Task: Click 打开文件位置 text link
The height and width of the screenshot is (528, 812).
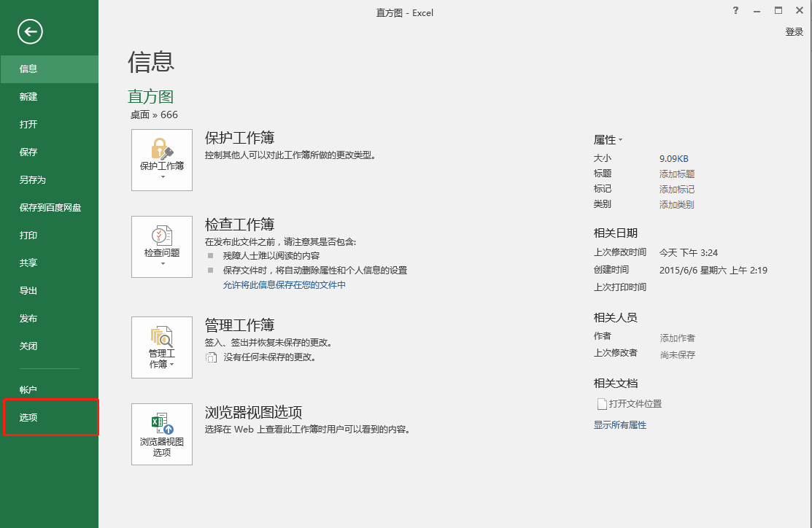Action: tap(635, 404)
